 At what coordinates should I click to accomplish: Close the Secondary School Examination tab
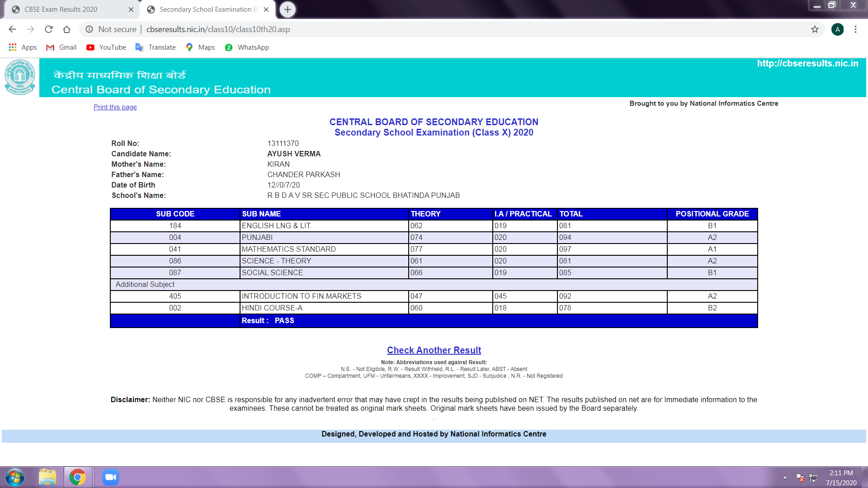[266, 9]
